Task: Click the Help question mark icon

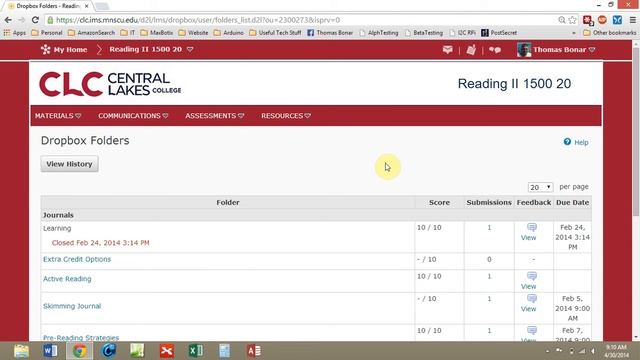Action: (x=567, y=142)
